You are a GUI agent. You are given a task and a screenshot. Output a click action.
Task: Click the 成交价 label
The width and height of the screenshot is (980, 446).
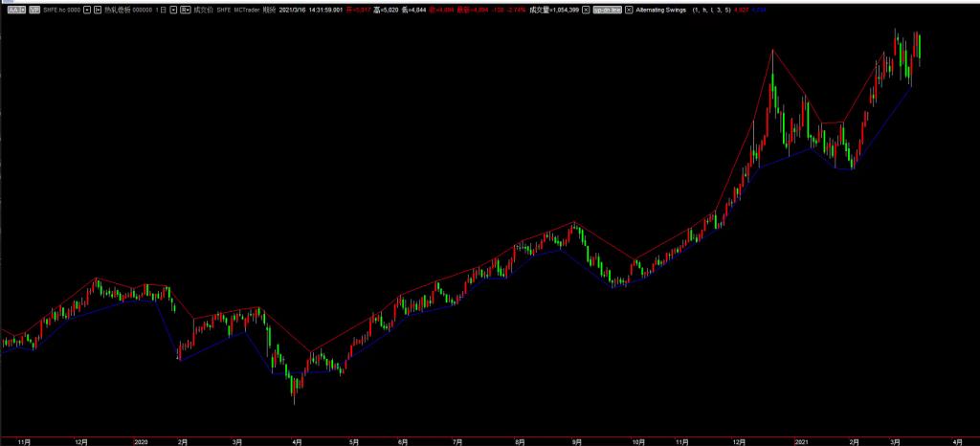click(x=203, y=10)
